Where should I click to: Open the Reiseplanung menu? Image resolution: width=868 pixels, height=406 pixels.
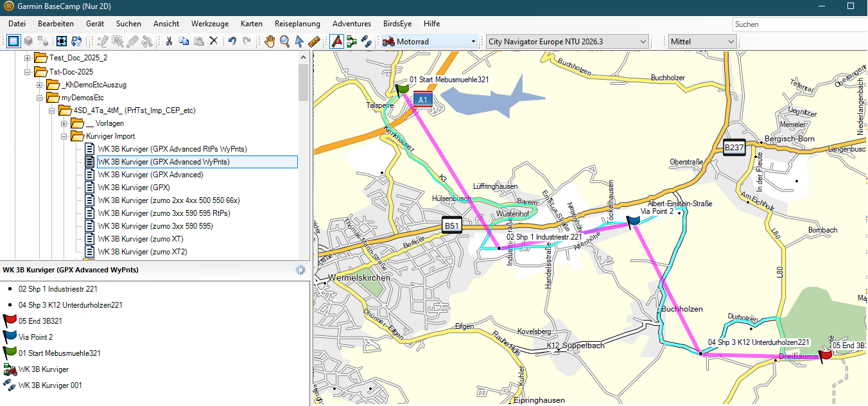pos(298,24)
